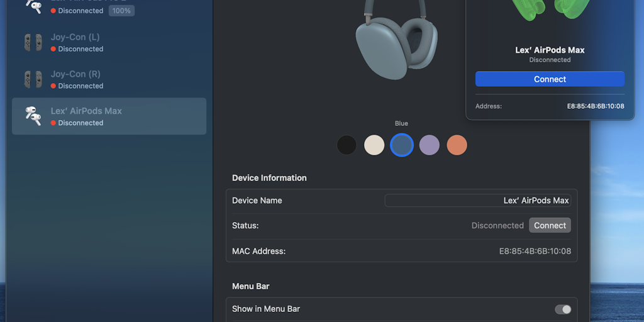
Task: Click the Disconnected status under Joy-Con (R)
Action: click(77, 86)
